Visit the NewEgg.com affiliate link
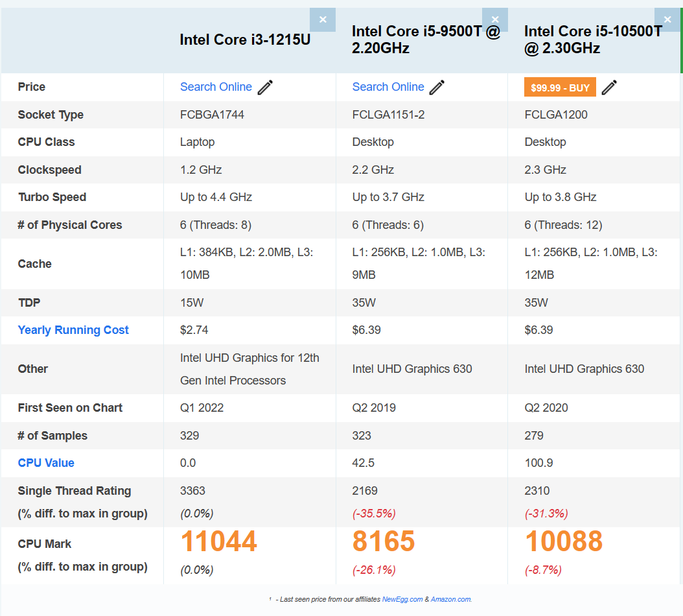 (x=402, y=599)
